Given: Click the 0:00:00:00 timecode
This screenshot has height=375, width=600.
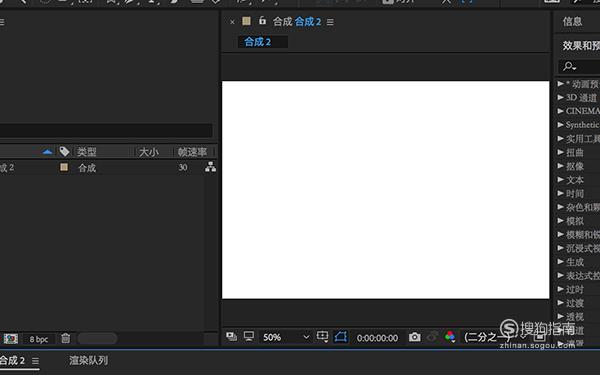Looking at the screenshot, I should point(377,338).
